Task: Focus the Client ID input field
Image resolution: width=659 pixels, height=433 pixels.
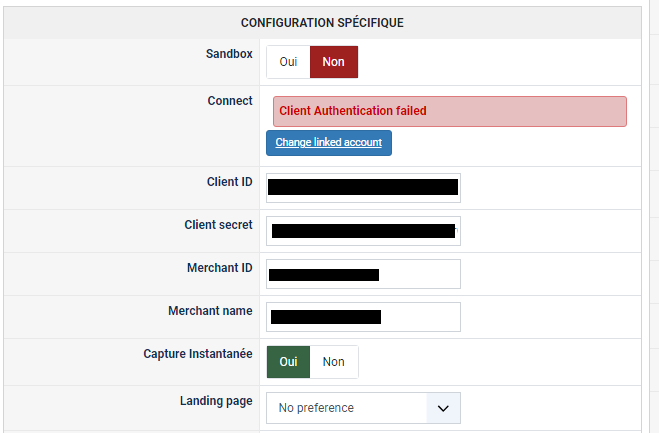Action: point(363,187)
